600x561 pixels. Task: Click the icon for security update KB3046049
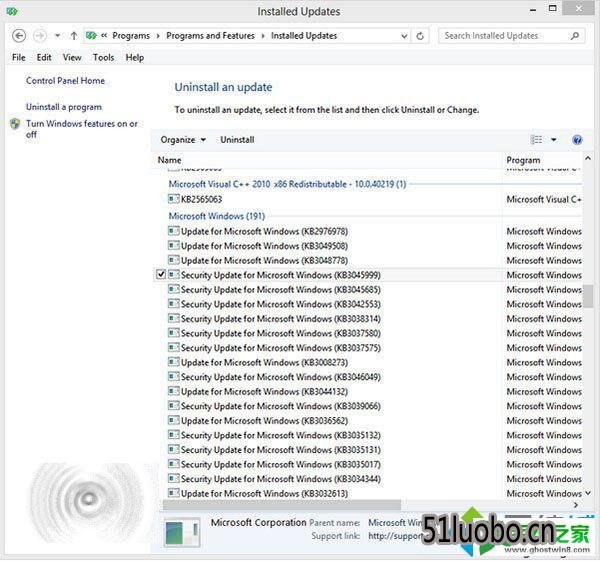pos(174,377)
